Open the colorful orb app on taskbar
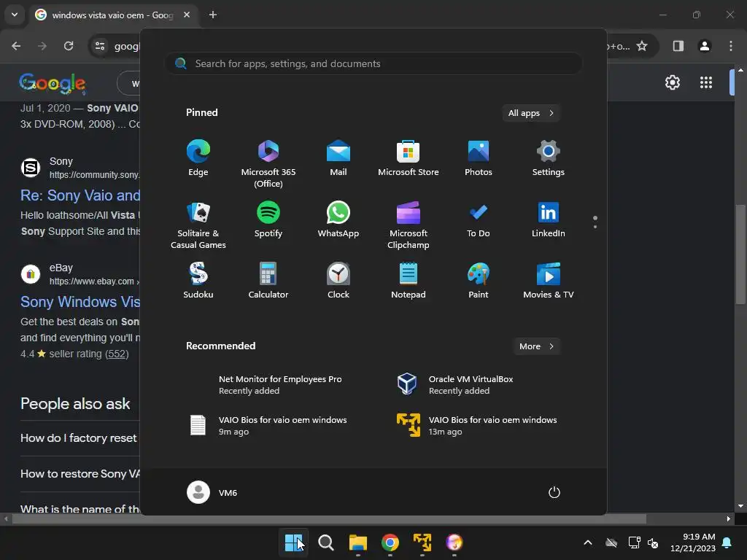The width and height of the screenshot is (747, 560). [454, 542]
